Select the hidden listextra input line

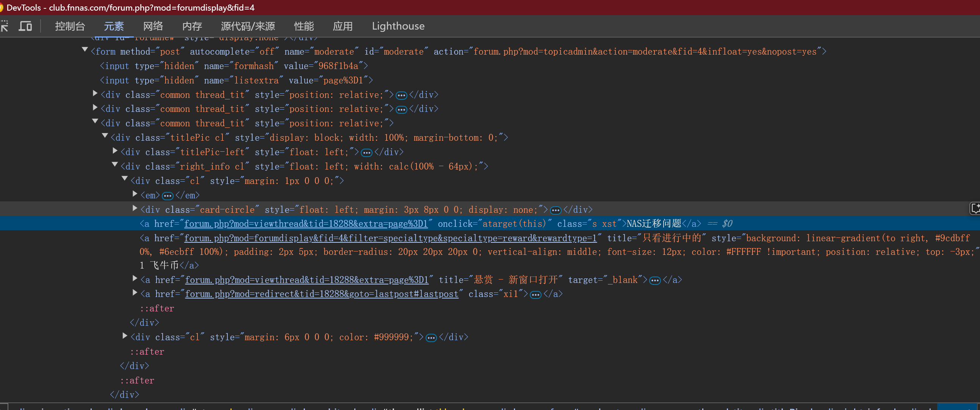[x=236, y=80]
